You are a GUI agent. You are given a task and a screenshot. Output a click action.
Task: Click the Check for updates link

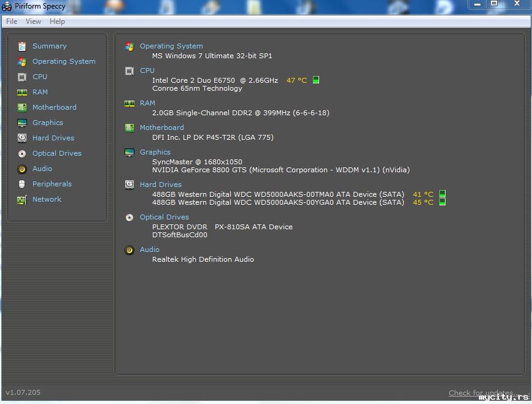pyautogui.click(x=481, y=393)
